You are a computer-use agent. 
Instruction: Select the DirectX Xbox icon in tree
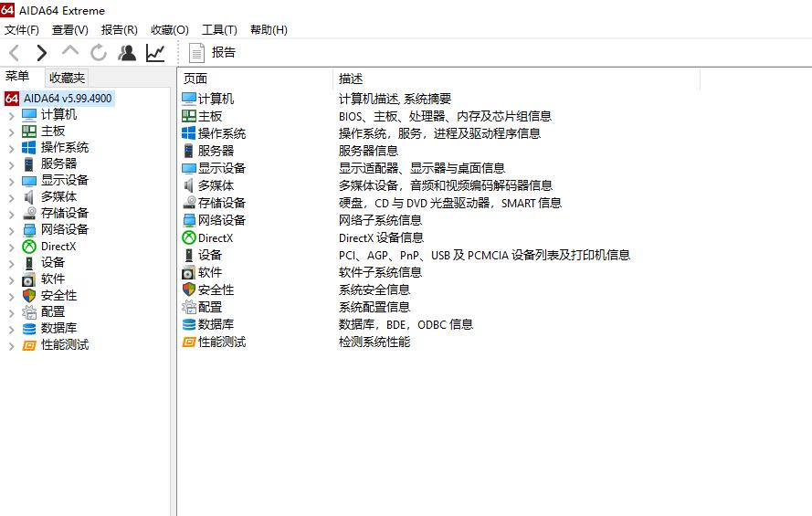click(x=29, y=247)
